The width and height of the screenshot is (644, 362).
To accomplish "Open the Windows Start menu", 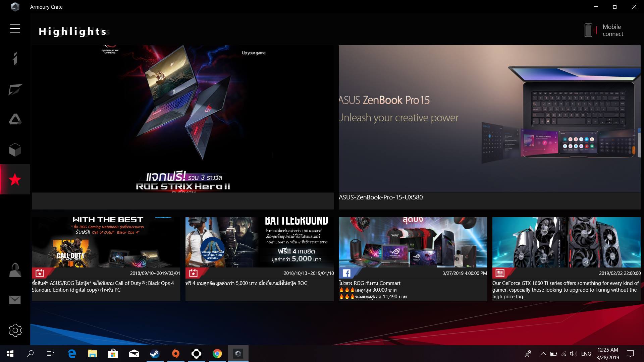I will 10,354.
